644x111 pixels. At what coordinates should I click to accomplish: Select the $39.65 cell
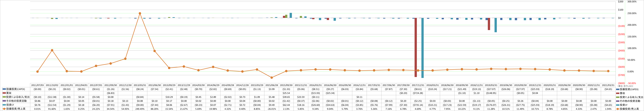pyautogui.click(x=286, y=97)
